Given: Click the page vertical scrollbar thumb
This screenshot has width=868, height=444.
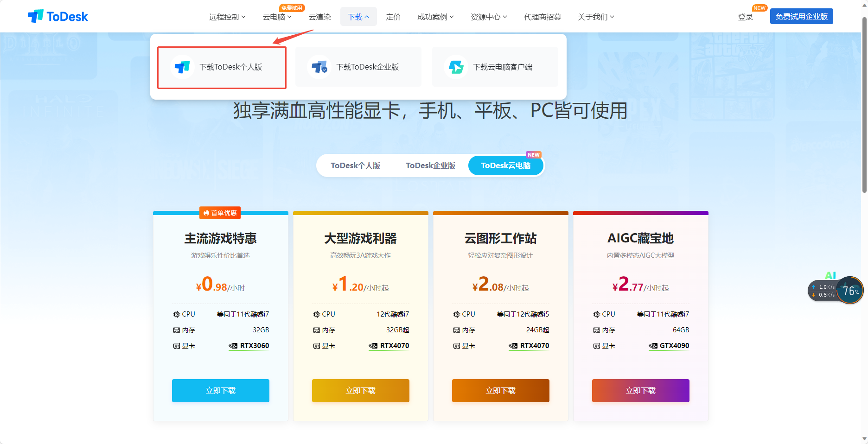Looking at the screenshot, I should point(864,104).
